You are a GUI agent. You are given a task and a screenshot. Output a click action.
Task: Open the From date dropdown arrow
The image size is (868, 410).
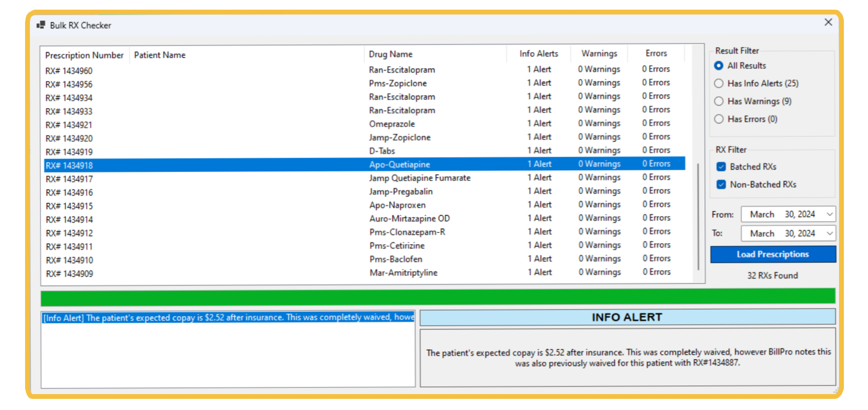(x=829, y=214)
